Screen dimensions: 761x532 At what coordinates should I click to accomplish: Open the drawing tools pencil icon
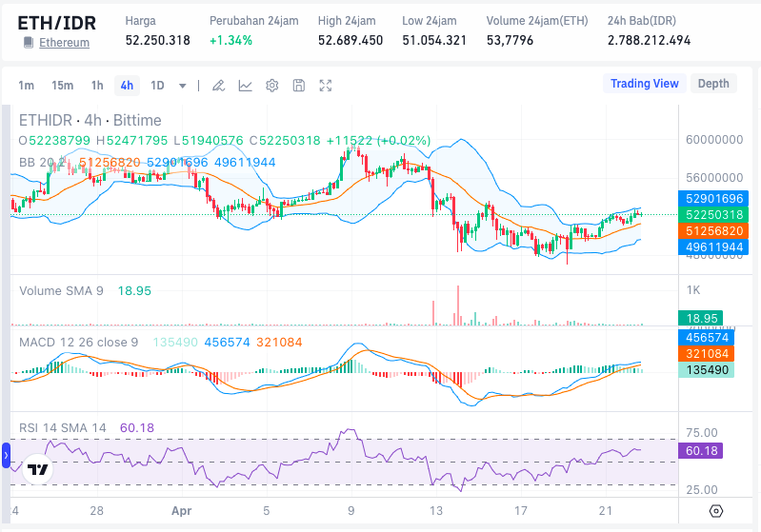218,86
